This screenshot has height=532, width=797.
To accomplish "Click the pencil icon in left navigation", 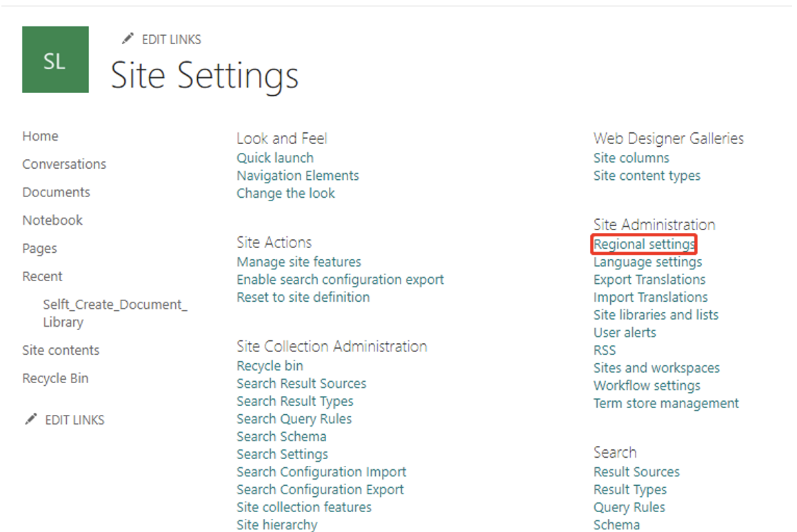I will (30, 419).
